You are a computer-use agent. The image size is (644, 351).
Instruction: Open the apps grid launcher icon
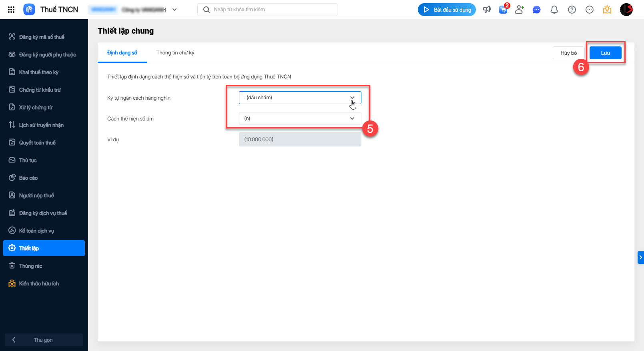click(x=11, y=10)
